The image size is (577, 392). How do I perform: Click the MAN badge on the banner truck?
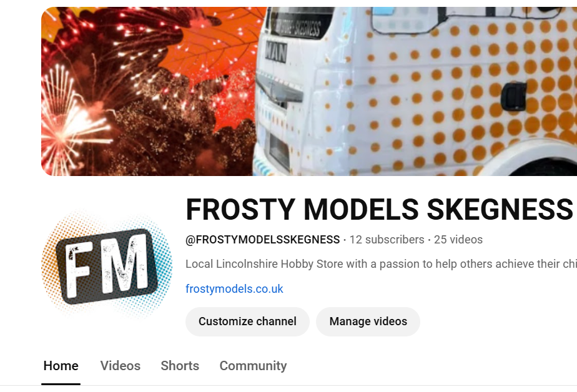pos(276,51)
